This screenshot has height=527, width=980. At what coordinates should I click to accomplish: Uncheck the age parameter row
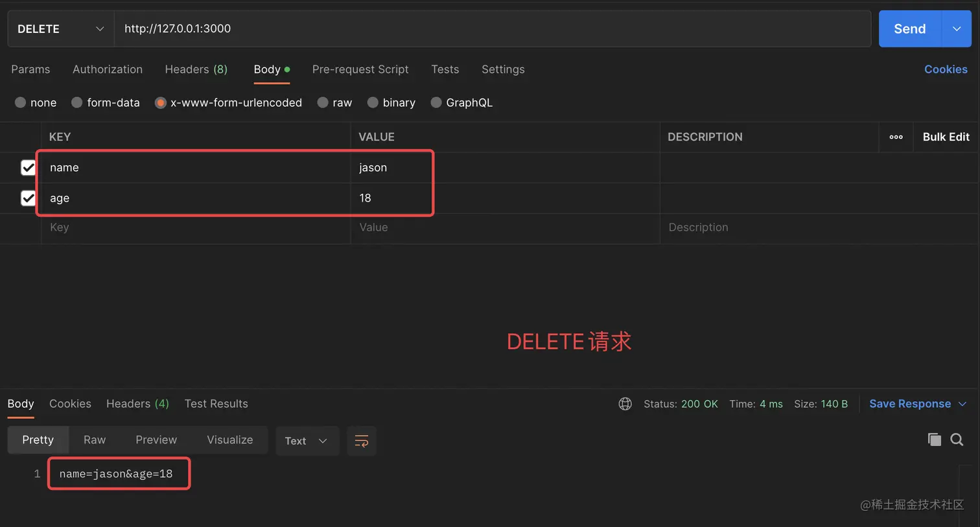pos(28,198)
